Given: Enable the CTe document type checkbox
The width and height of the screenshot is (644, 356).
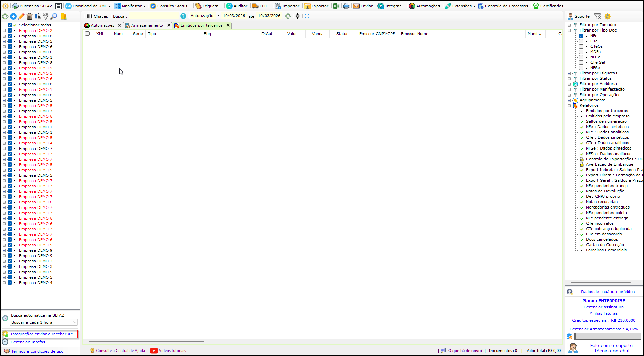Looking at the screenshot, I should point(581,41).
